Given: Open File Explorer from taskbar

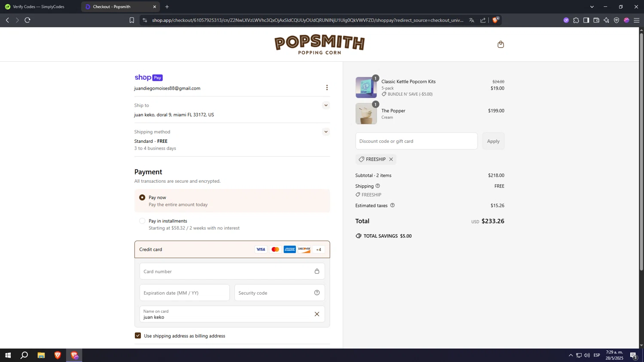Looking at the screenshot, I should click(41, 355).
